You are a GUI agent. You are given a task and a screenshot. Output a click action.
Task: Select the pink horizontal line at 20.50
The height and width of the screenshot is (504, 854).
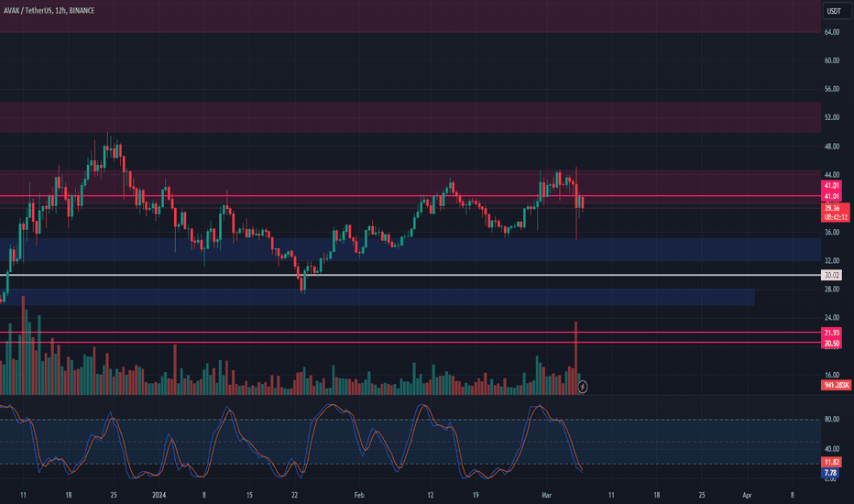tap(411, 343)
